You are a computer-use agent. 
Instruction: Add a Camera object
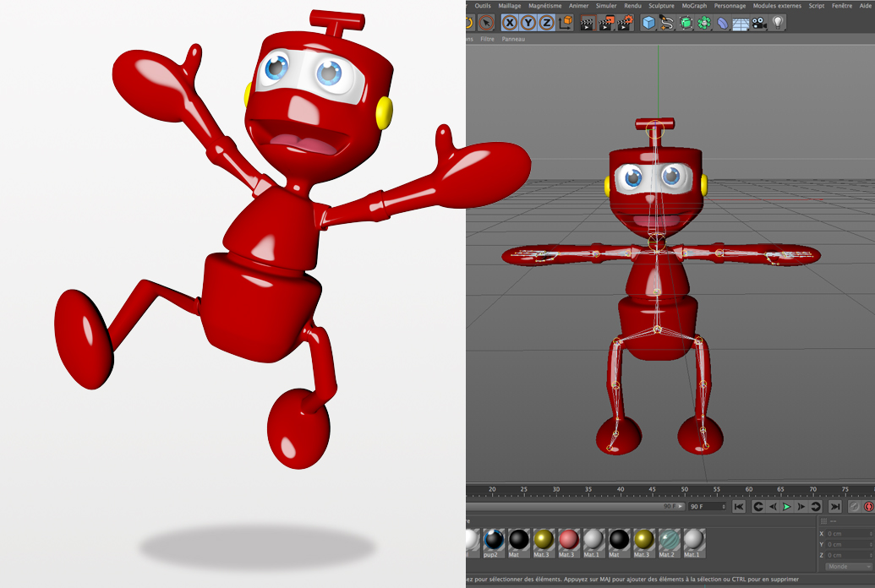click(759, 23)
